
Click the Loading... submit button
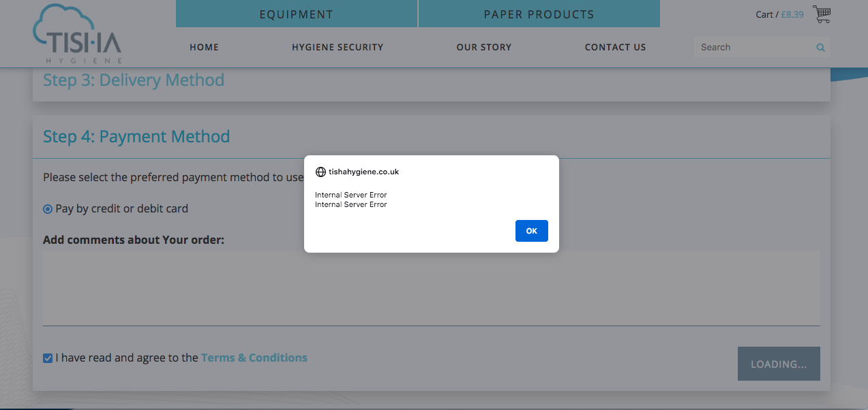coord(779,364)
